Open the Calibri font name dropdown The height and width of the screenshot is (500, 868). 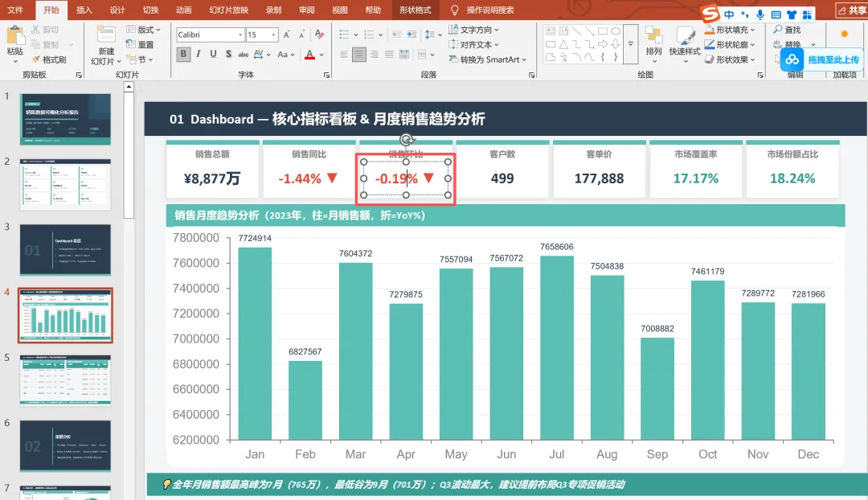point(240,35)
